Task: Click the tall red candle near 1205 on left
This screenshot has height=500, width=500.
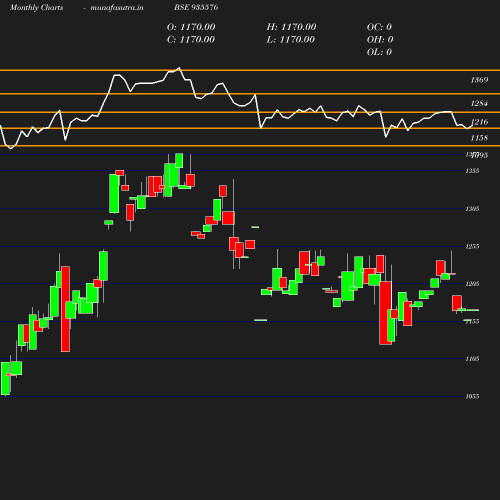Action: [65, 309]
